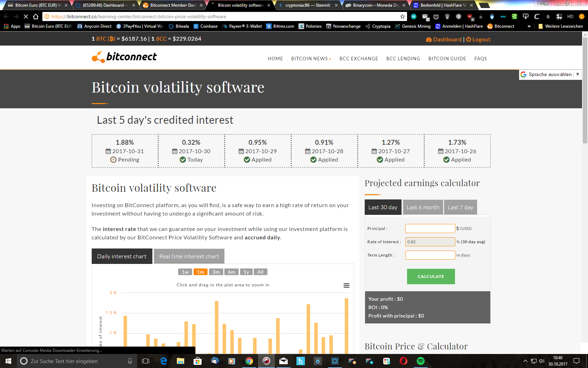Open the Coinbase bookmark
The height and width of the screenshot is (368, 588).
[x=205, y=26]
